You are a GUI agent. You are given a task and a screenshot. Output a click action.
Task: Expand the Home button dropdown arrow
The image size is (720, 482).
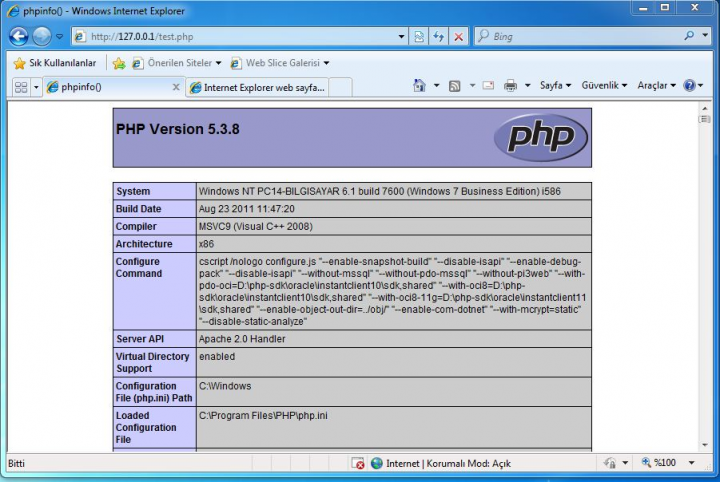coord(436,85)
